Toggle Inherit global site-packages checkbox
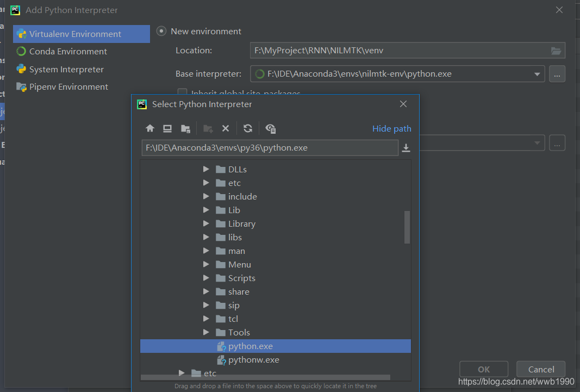Image resolution: width=580 pixels, height=392 pixels. pyautogui.click(x=182, y=91)
